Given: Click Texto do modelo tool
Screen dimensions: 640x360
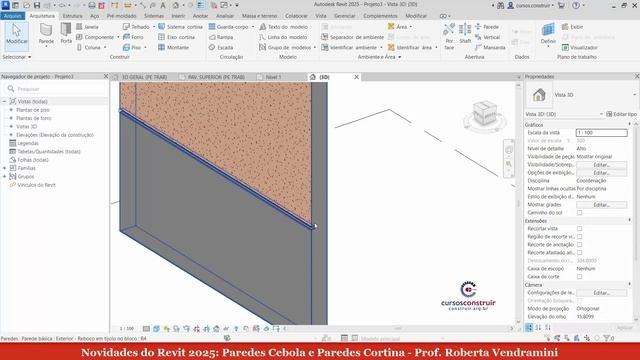Looking at the screenshot, I should tap(283, 27).
